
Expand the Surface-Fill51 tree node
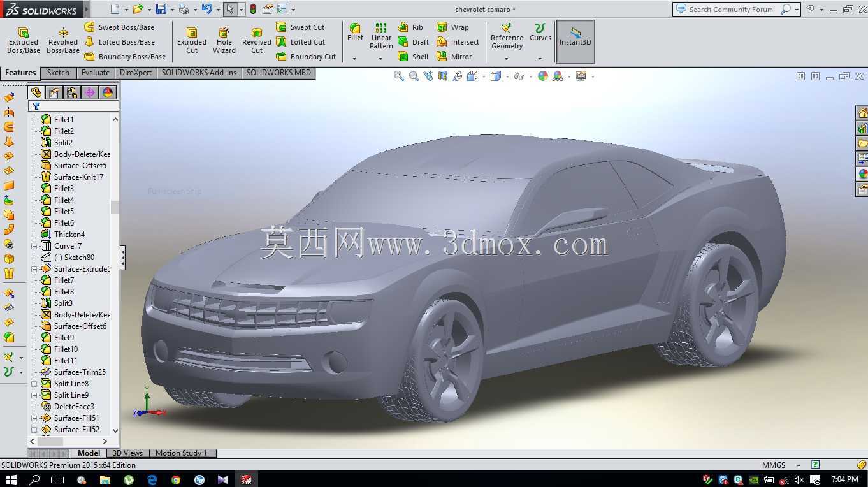[34, 418]
